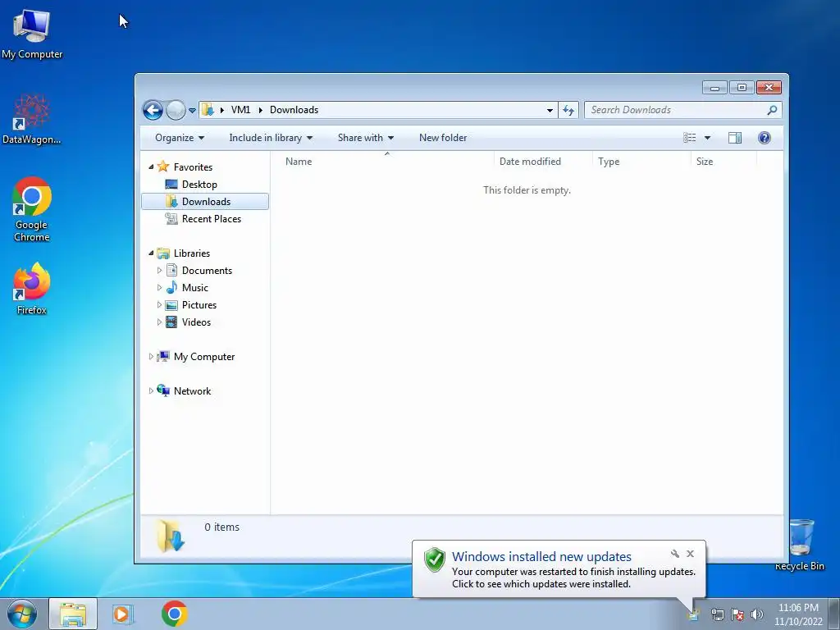Expand the Music library
The image size is (840, 630).
[x=159, y=288]
